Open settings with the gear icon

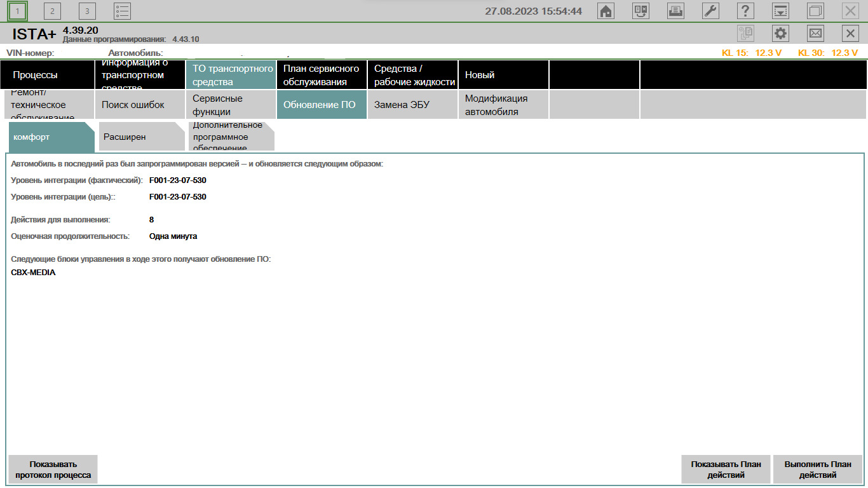pos(780,34)
